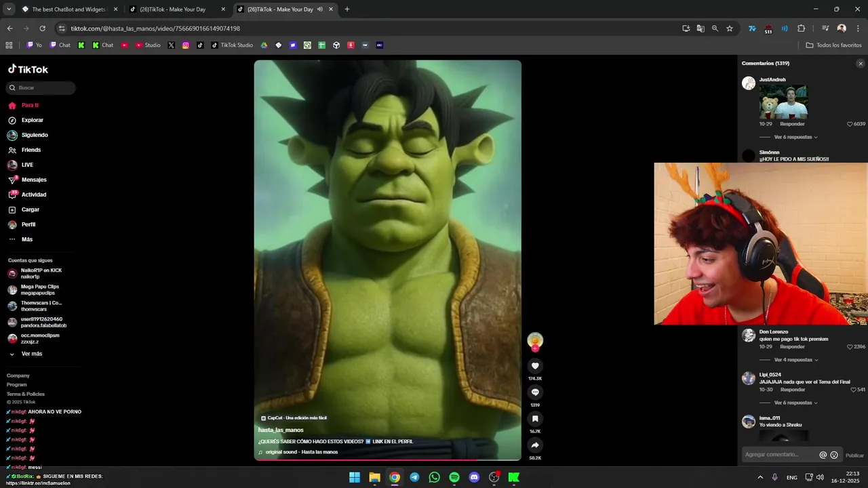Open the emoji picker in comment box
The height and width of the screenshot is (488, 868).
tap(834, 455)
